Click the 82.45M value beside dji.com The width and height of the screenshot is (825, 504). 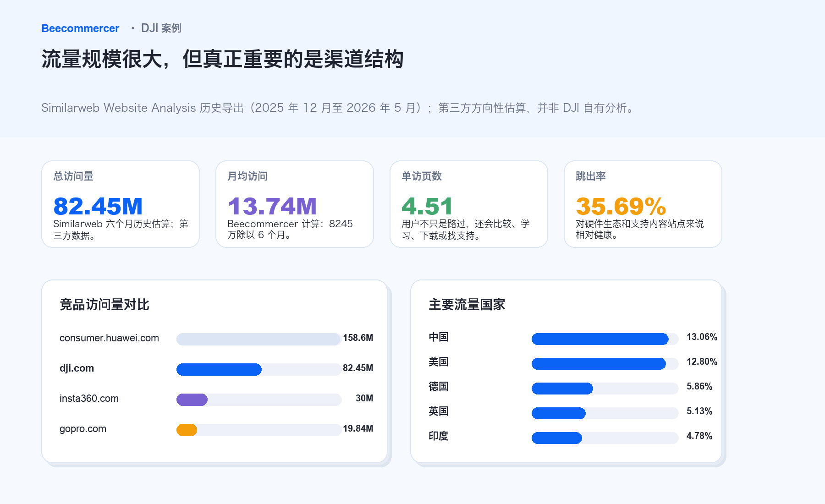(358, 368)
